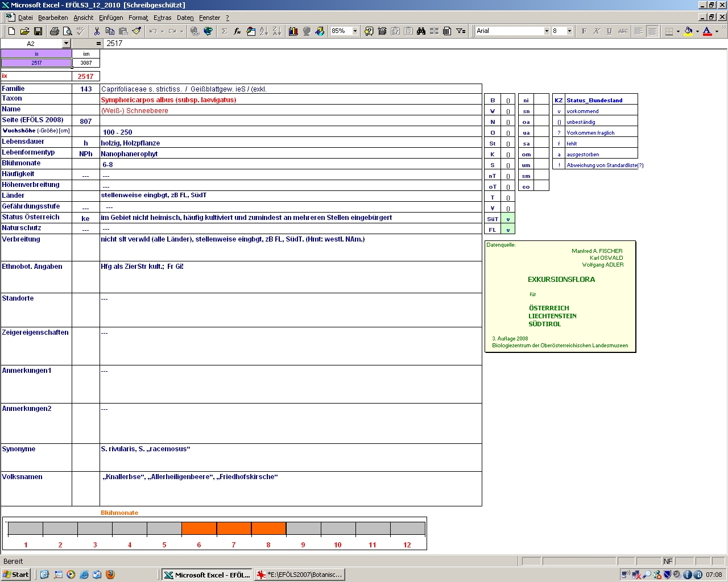Select the purple cell containing 2517
The width and height of the screenshot is (728, 582).
pyautogui.click(x=36, y=63)
